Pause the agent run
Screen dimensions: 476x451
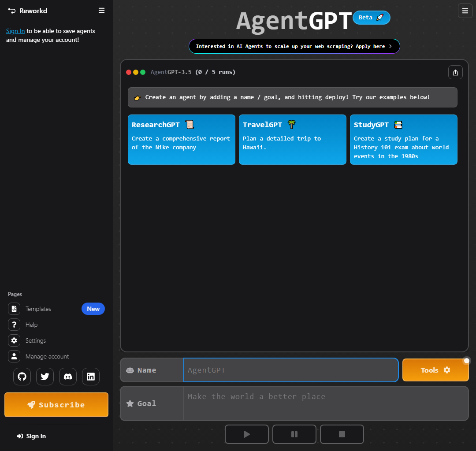pyautogui.click(x=294, y=434)
